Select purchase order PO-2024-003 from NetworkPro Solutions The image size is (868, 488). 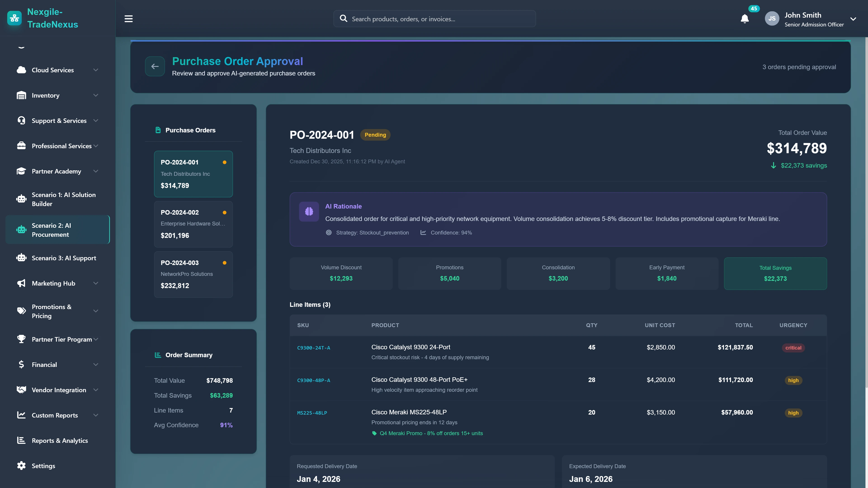pos(193,274)
